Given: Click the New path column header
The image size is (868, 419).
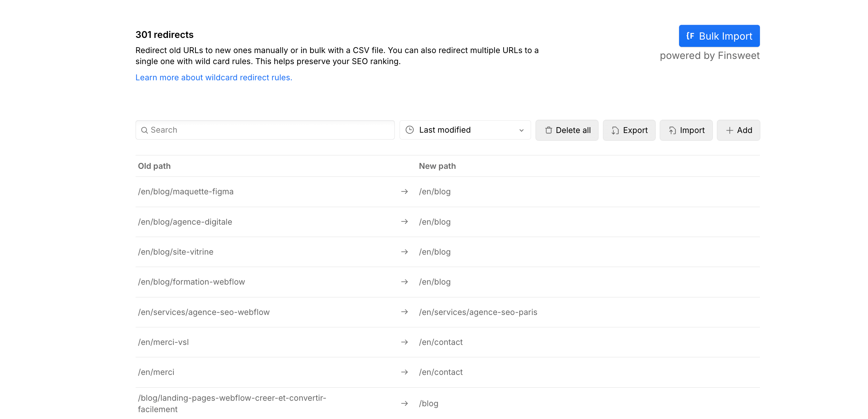Looking at the screenshot, I should click(437, 166).
